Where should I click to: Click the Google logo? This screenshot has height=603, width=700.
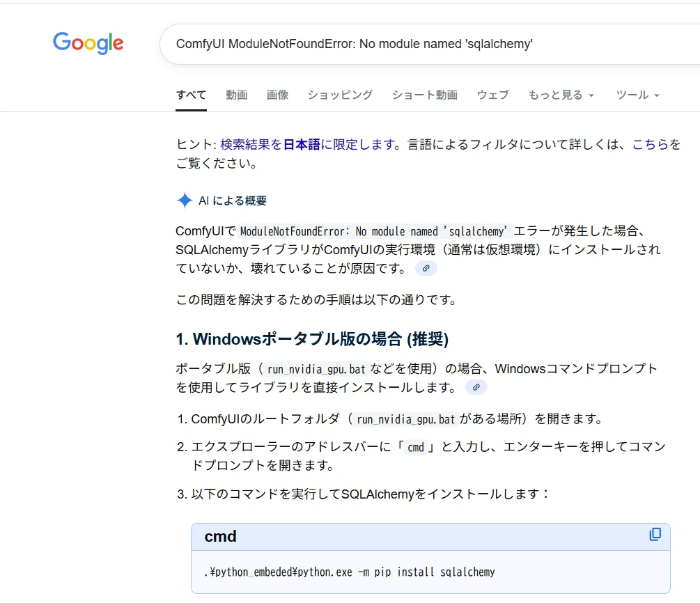(x=88, y=43)
